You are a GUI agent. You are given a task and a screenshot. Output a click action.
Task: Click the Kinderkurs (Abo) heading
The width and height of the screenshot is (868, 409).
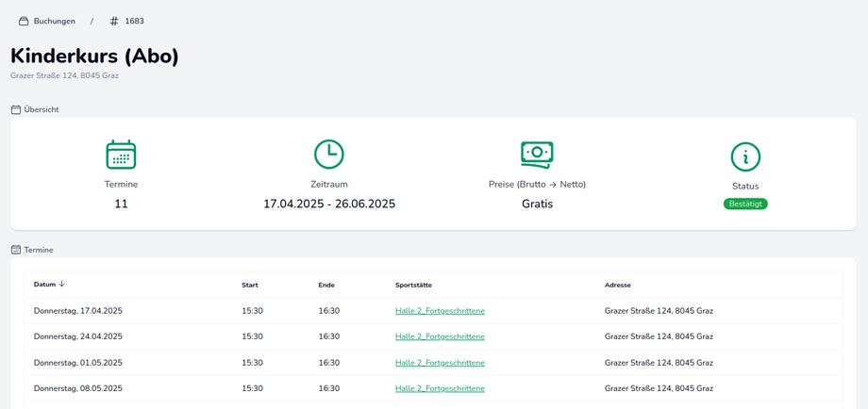[94, 57]
